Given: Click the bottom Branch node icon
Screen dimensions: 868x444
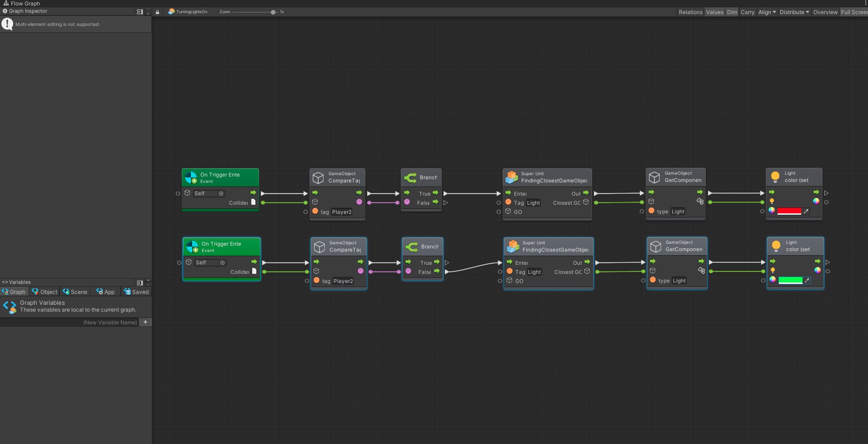Looking at the screenshot, I should 412,247.
